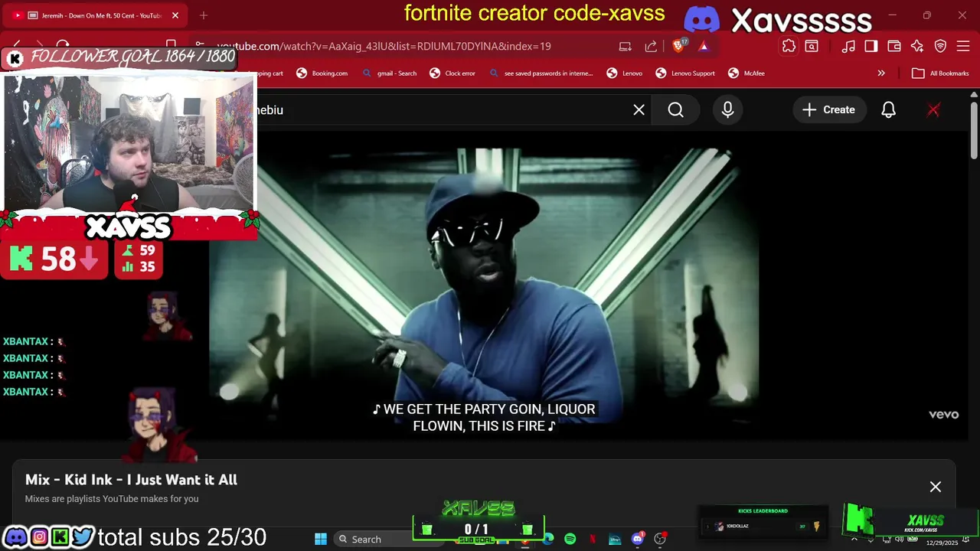Close the Mix playlist panel
Screen dimensions: 980x551
click(936, 487)
